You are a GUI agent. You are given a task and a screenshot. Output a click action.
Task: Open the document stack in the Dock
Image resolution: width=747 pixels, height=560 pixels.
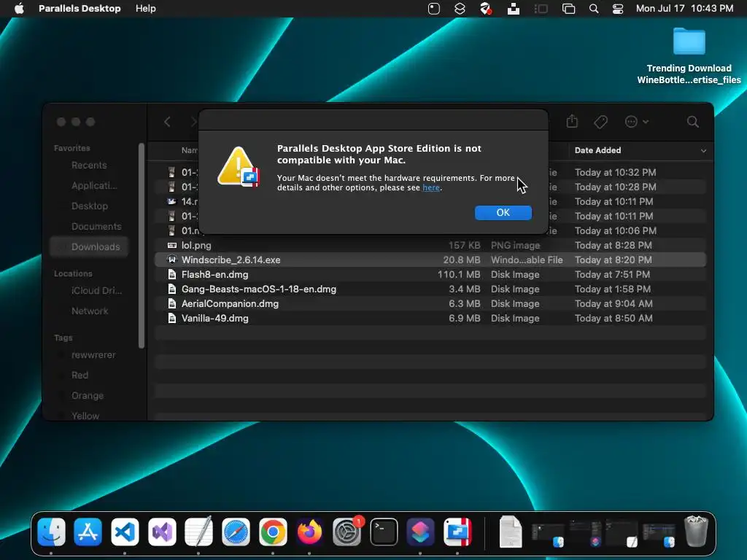pos(511,532)
